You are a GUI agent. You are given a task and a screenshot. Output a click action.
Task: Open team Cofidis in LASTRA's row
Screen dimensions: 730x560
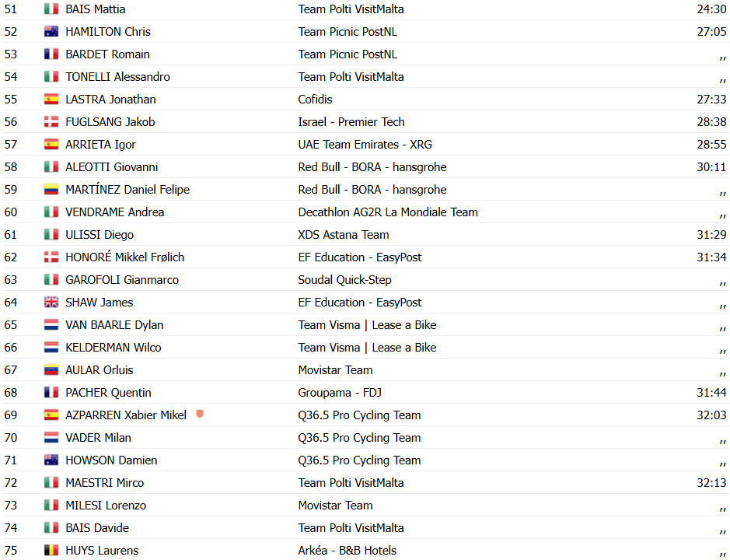[x=315, y=100]
